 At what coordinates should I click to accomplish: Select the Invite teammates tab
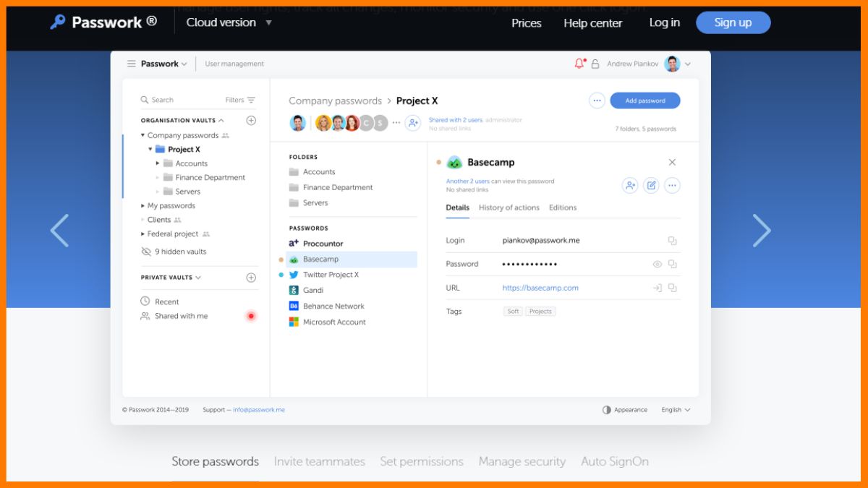(319, 461)
